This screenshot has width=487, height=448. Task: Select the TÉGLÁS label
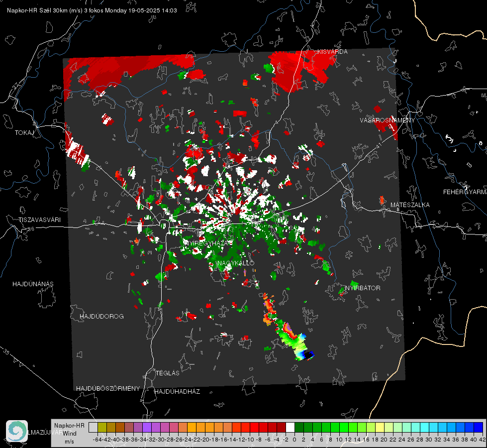coord(168,373)
